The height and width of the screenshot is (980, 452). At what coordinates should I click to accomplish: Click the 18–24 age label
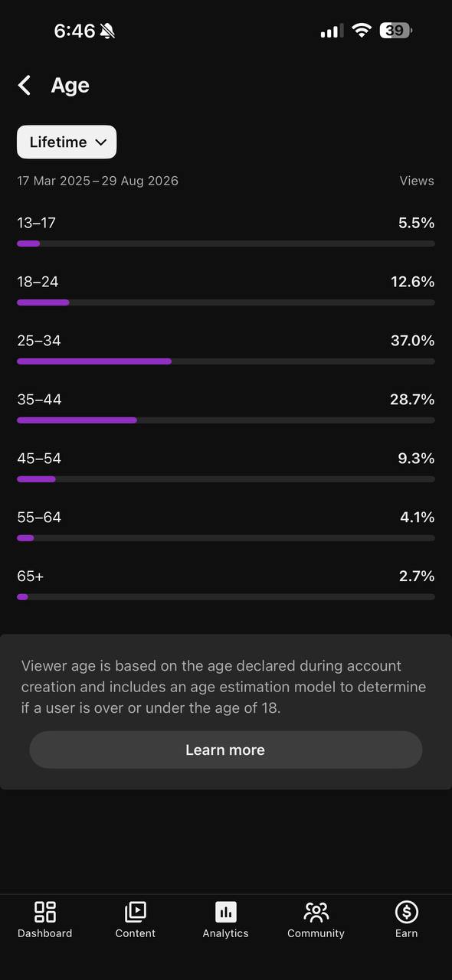[x=38, y=282]
